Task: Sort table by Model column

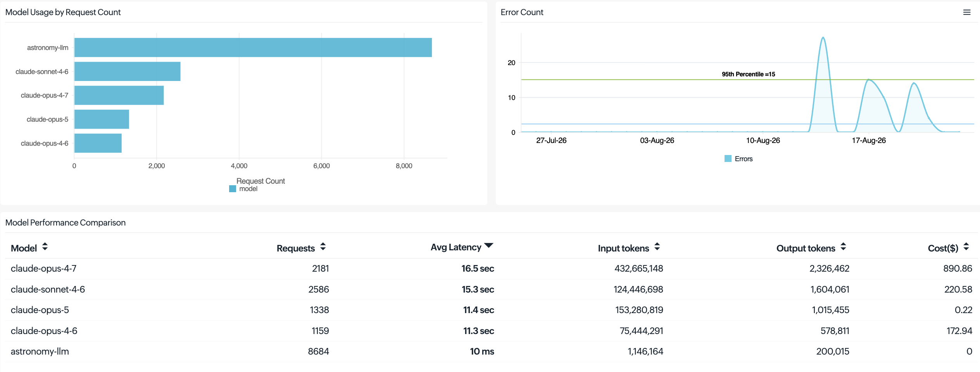Action: click(x=45, y=247)
